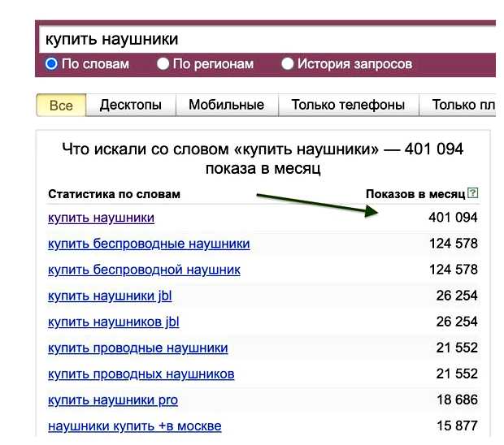Click the 'Показов в месяц' column header

pyautogui.click(x=415, y=194)
